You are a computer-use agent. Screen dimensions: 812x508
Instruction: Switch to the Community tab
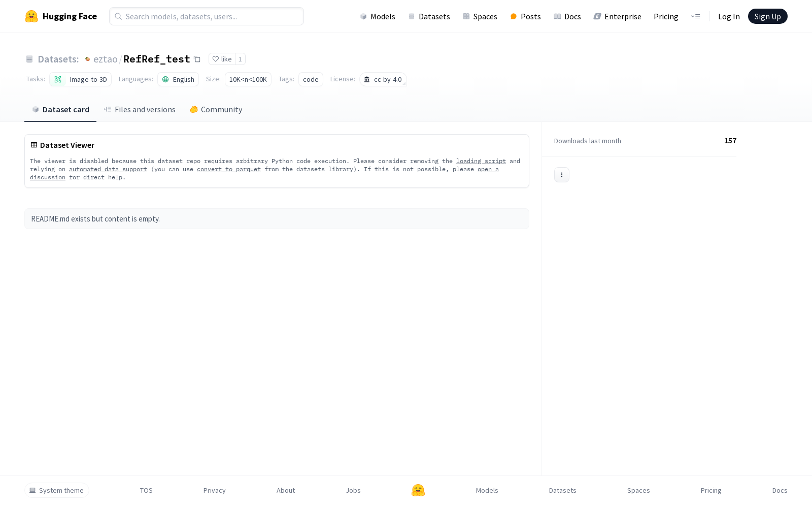click(216, 109)
